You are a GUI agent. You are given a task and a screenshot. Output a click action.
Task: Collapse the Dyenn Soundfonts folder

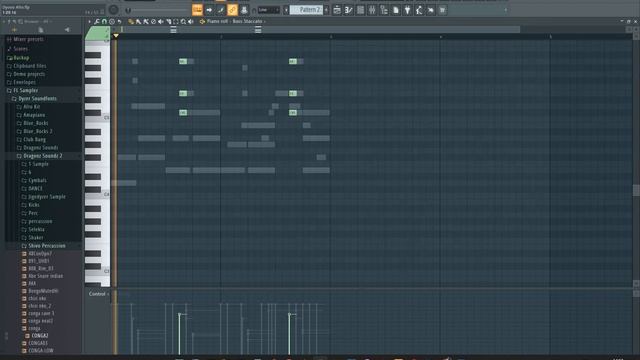[x=37, y=99]
